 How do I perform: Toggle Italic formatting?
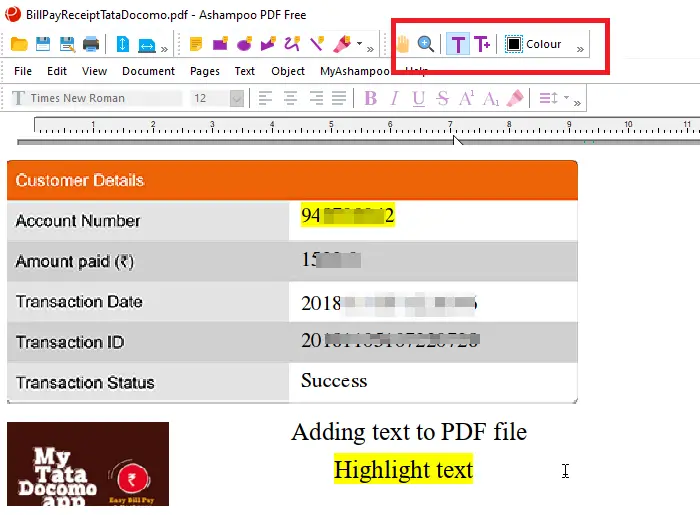(394, 98)
